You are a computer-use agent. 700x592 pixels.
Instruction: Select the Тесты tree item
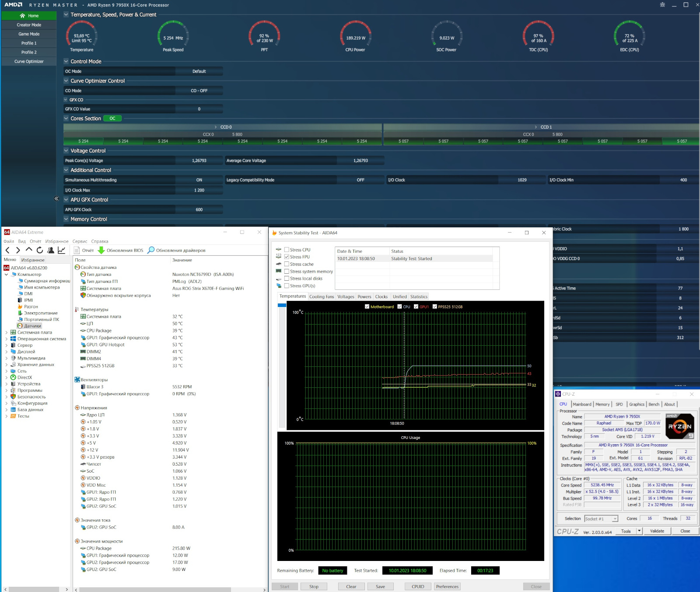click(x=20, y=416)
